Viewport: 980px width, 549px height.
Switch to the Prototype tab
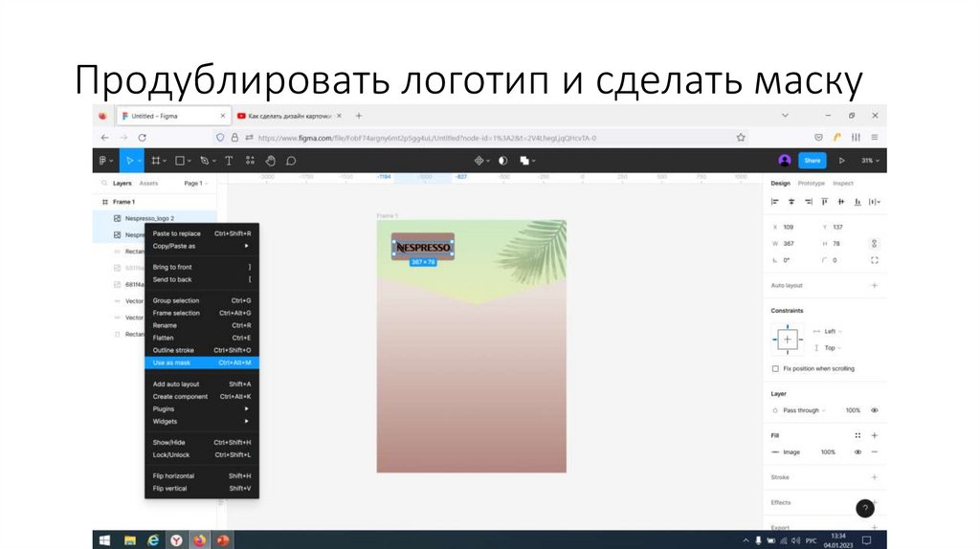point(811,183)
